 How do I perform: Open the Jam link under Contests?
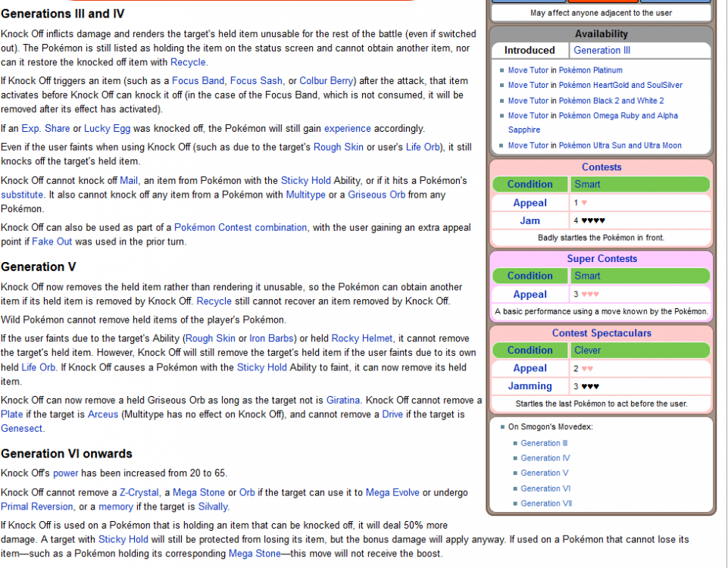point(530,221)
